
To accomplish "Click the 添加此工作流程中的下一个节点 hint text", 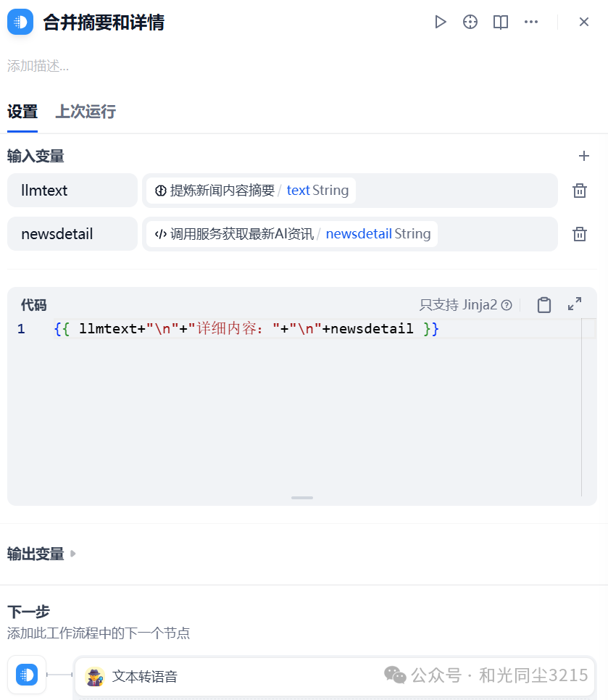I will [x=99, y=633].
